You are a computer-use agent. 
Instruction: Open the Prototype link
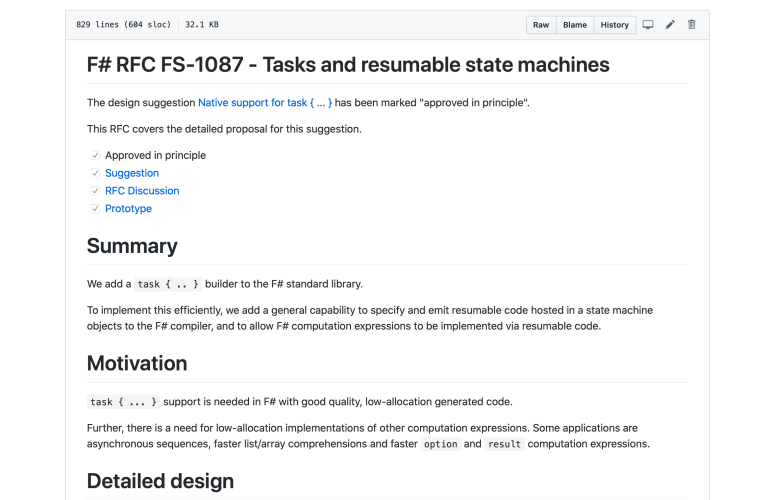[128, 209]
